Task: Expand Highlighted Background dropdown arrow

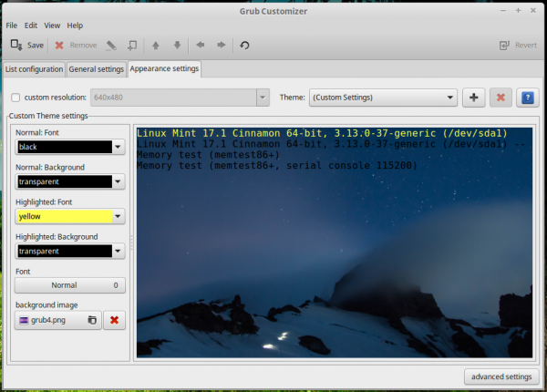Action: pos(118,251)
